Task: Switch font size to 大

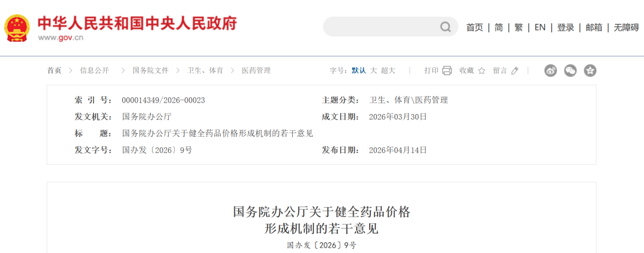Action: click(373, 70)
